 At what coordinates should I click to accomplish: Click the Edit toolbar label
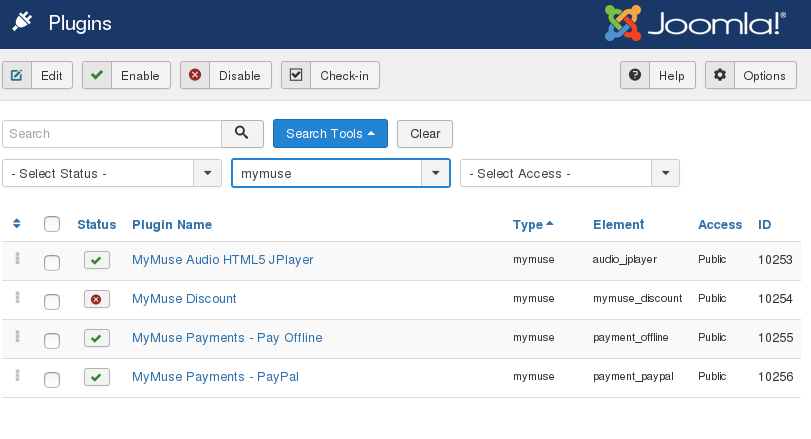[52, 75]
